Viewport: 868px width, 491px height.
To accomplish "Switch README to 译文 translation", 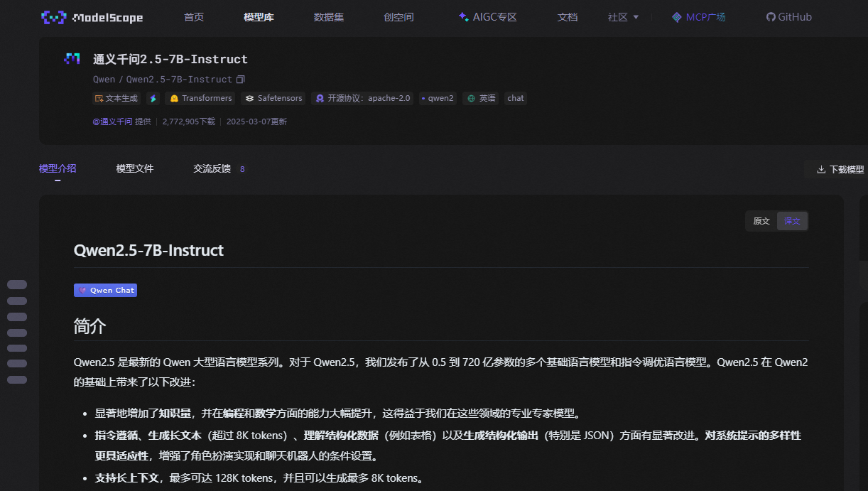I will point(792,221).
